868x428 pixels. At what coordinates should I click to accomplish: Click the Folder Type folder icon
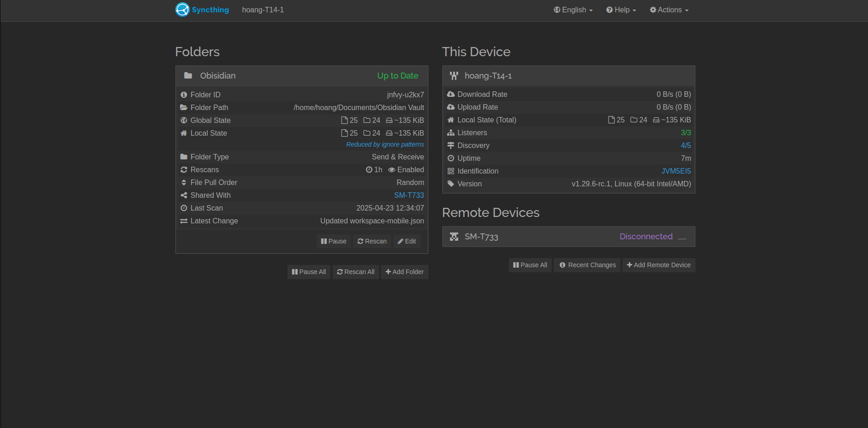[x=184, y=157]
